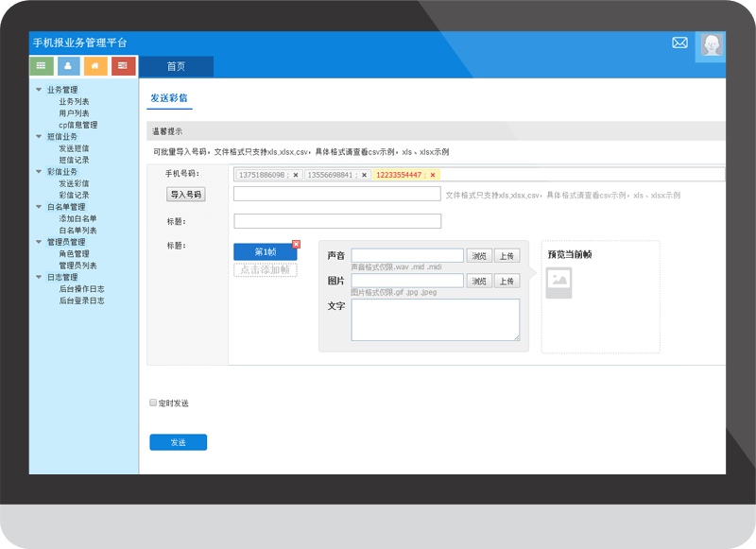756x549 pixels.
Task: Enable the 定时发送 scheduled send checkbox
Action: (x=153, y=403)
